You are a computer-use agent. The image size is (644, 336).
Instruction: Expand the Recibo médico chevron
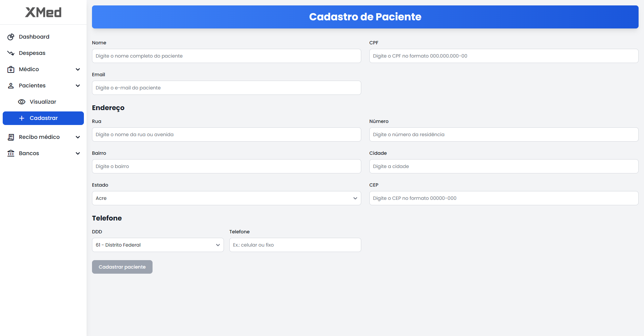(x=78, y=137)
